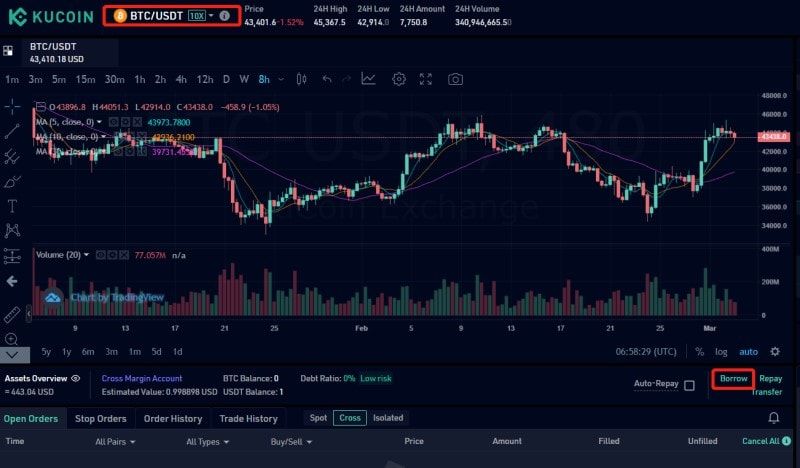Select the crosshair cursor tool

[x=12, y=106]
